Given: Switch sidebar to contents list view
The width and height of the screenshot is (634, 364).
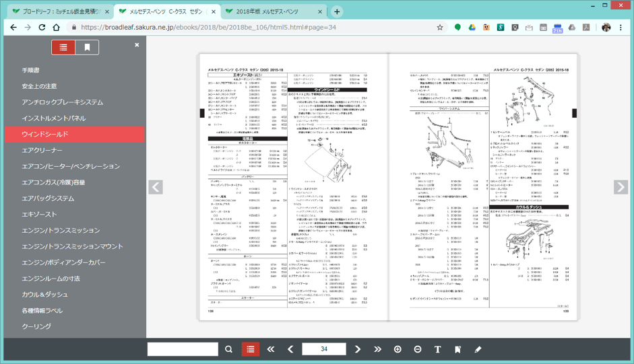Looking at the screenshot, I should [x=63, y=47].
